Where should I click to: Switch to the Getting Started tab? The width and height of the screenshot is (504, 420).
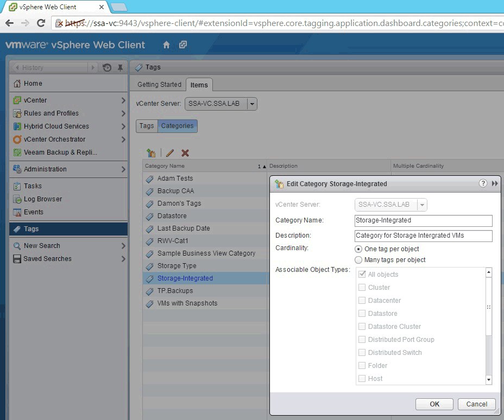pyautogui.click(x=159, y=85)
